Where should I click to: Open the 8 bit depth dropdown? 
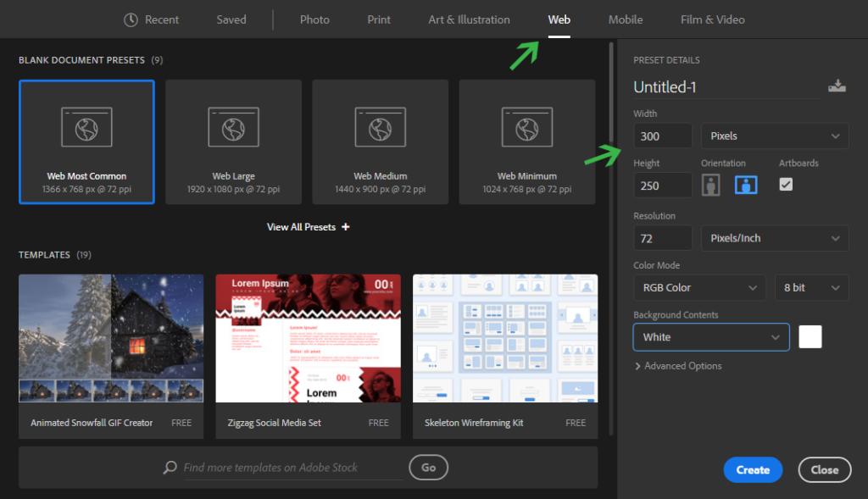811,288
